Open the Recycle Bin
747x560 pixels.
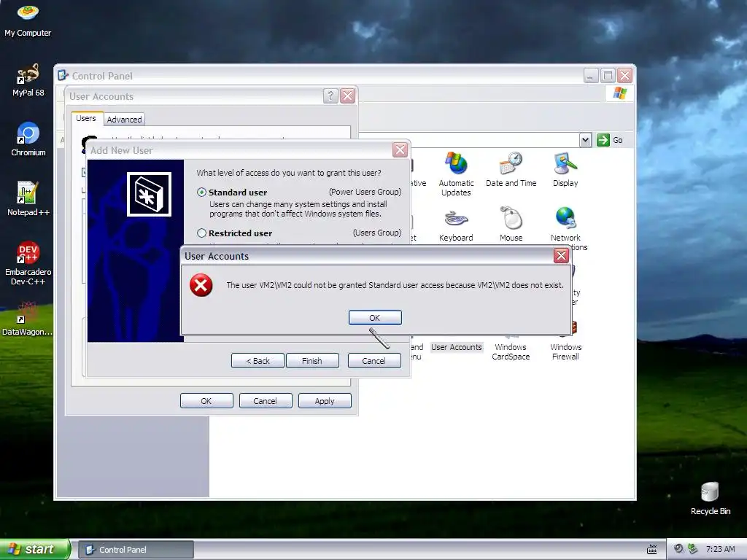pos(711,498)
